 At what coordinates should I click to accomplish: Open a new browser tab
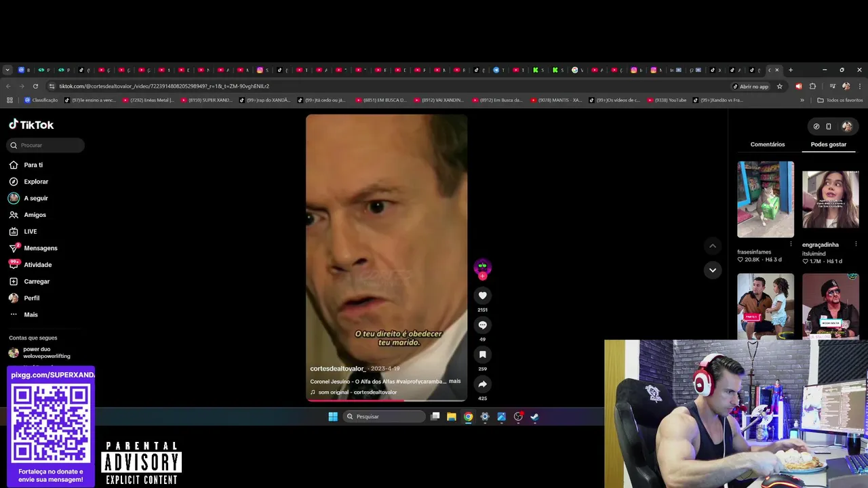click(791, 70)
